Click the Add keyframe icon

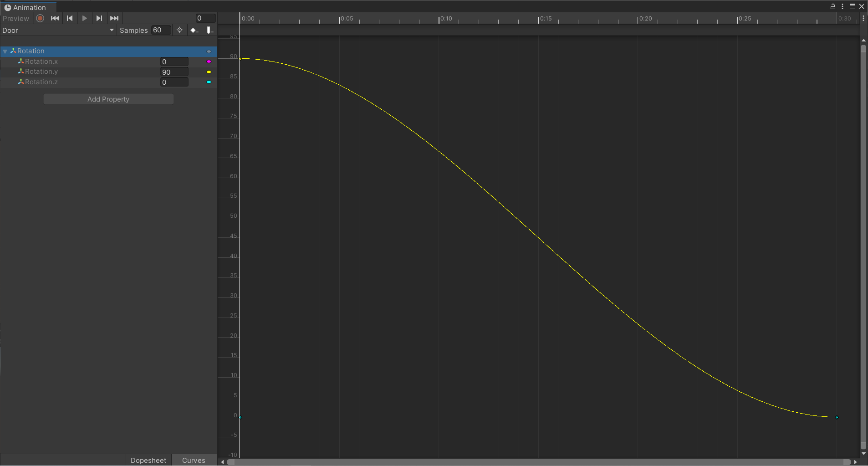tap(194, 30)
